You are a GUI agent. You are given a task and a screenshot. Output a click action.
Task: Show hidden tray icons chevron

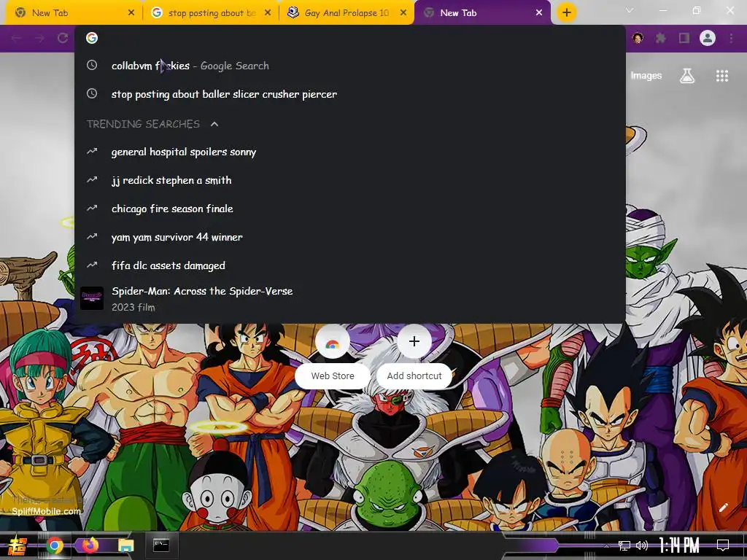coord(606,545)
